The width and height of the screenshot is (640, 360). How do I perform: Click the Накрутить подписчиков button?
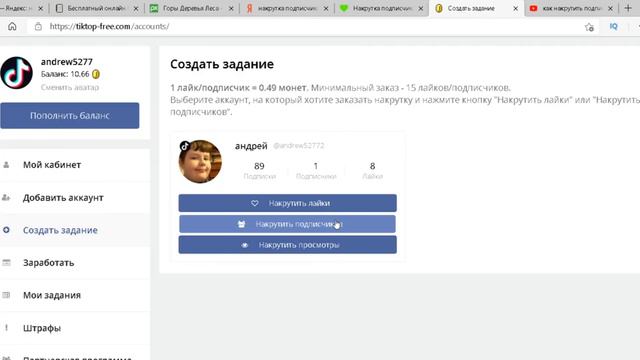click(287, 224)
